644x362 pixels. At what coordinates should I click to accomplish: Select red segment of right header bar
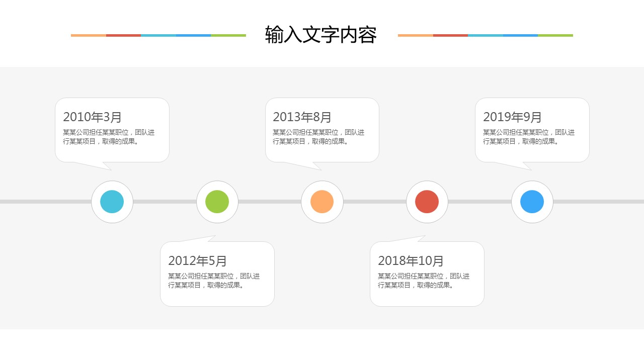450,35
